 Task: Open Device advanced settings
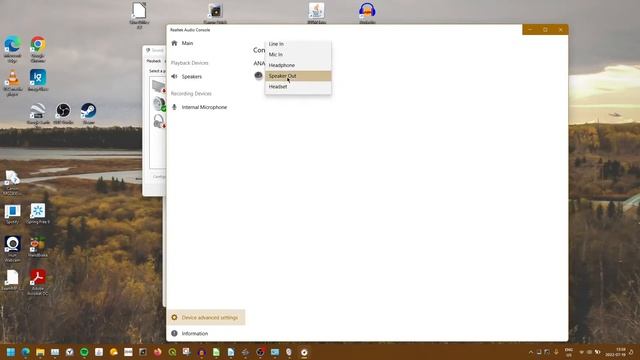206,318
